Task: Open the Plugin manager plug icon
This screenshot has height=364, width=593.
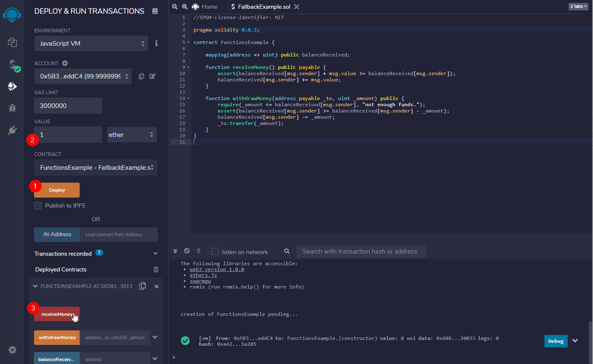Action: coord(12,130)
